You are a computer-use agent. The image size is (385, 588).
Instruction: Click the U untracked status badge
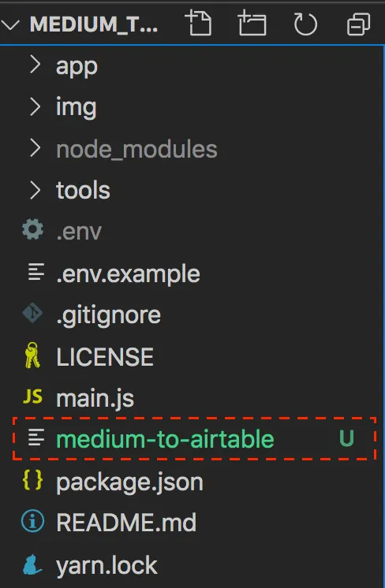(346, 438)
